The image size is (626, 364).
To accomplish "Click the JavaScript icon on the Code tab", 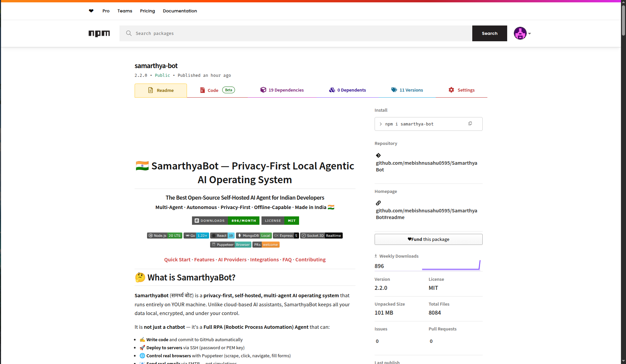I will tap(202, 90).
